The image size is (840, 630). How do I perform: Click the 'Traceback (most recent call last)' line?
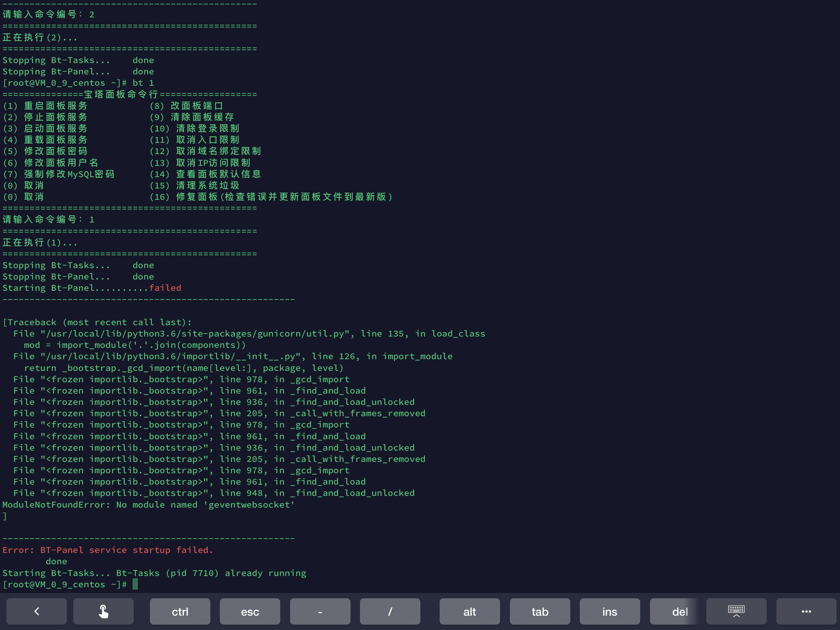point(97,323)
